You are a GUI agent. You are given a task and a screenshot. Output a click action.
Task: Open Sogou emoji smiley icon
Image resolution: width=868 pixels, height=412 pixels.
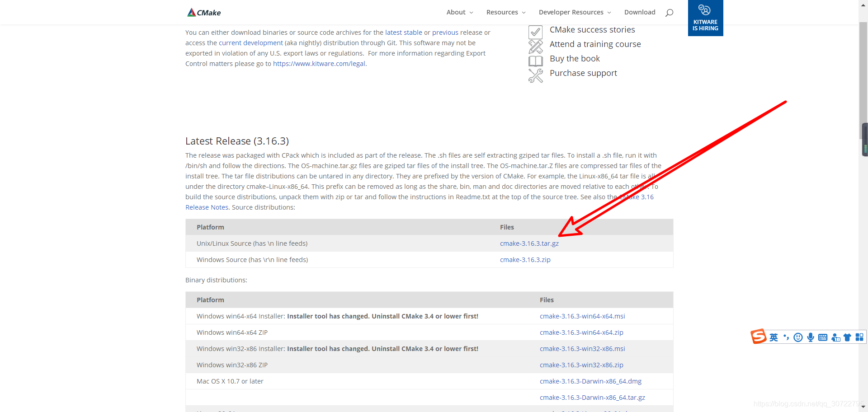(x=798, y=337)
